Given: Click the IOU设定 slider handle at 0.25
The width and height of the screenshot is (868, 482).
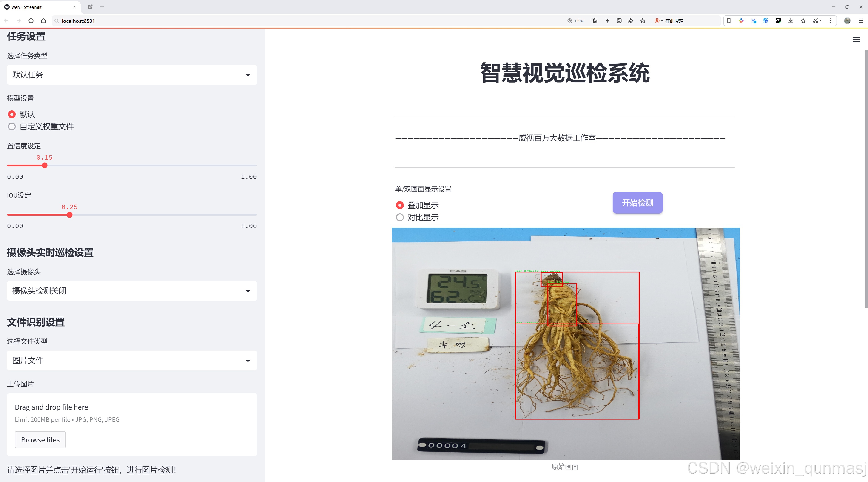Looking at the screenshot, I should (x=70, y=215).
